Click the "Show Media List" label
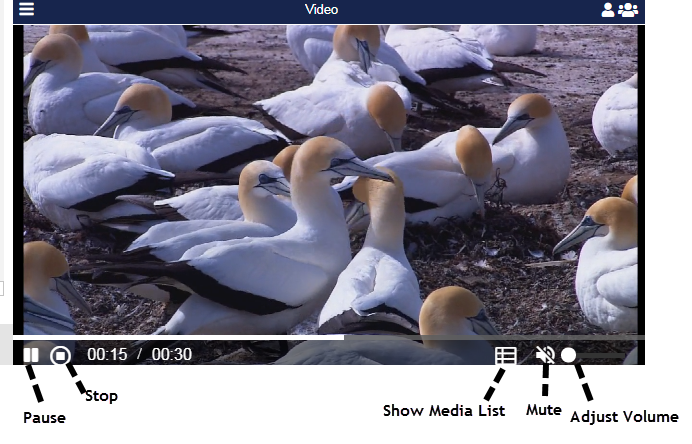This screenshot has width=692, height=444. point(443,411)
